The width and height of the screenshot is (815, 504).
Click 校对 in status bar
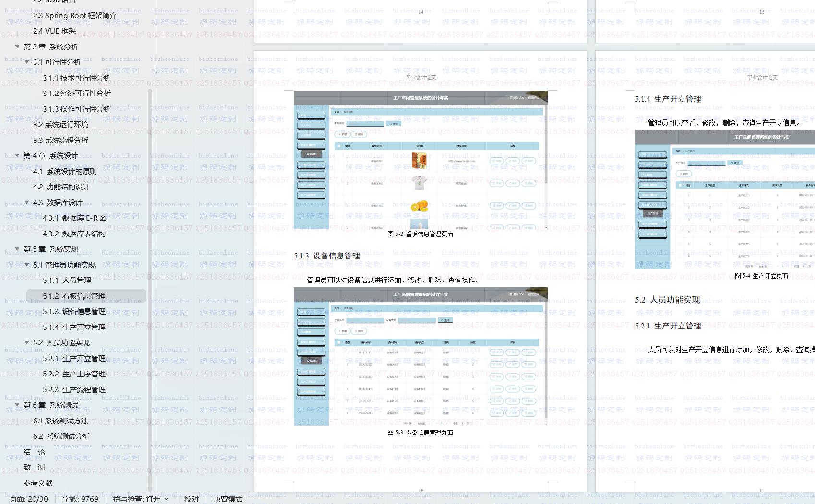point(192,499)
